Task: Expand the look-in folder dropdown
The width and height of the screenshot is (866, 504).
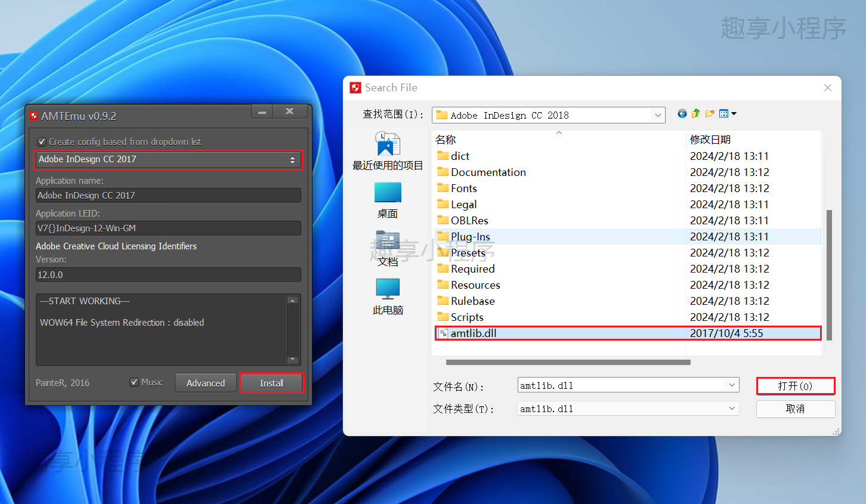Action: pos(658,115)
